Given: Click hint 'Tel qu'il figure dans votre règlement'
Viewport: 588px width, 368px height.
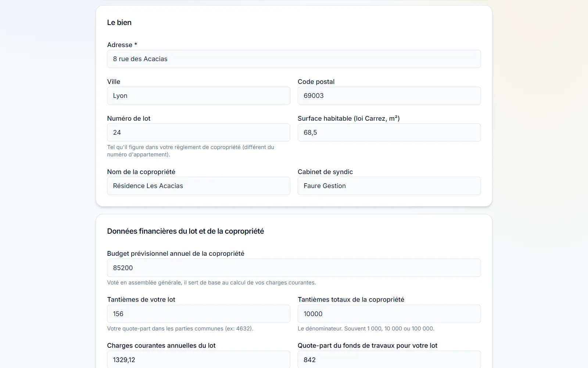Looking at the screenshot, I should tap(191, 151).
